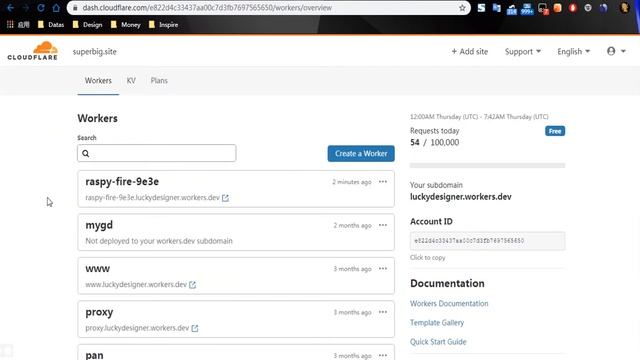Open options menu for www worker

(x=382, y=269)
